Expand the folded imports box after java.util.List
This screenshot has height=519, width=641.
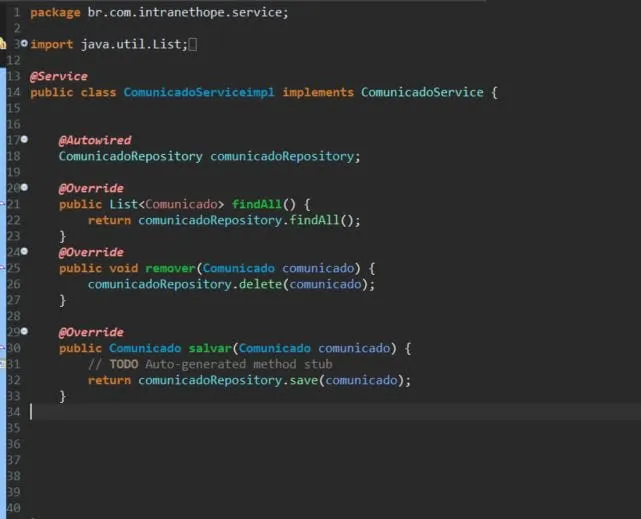point(192,45)
